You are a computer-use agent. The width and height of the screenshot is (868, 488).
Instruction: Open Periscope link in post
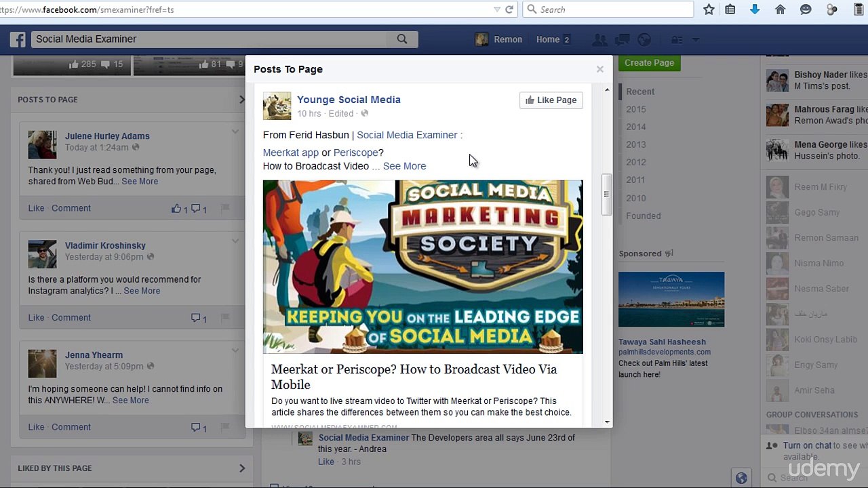(356, 152)
